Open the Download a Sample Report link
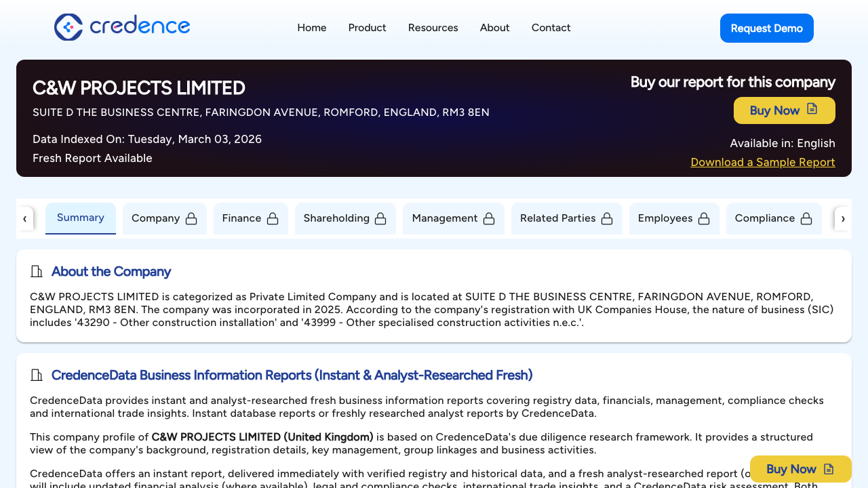Viewport: 868px width, 488px height. coord(762,162)
